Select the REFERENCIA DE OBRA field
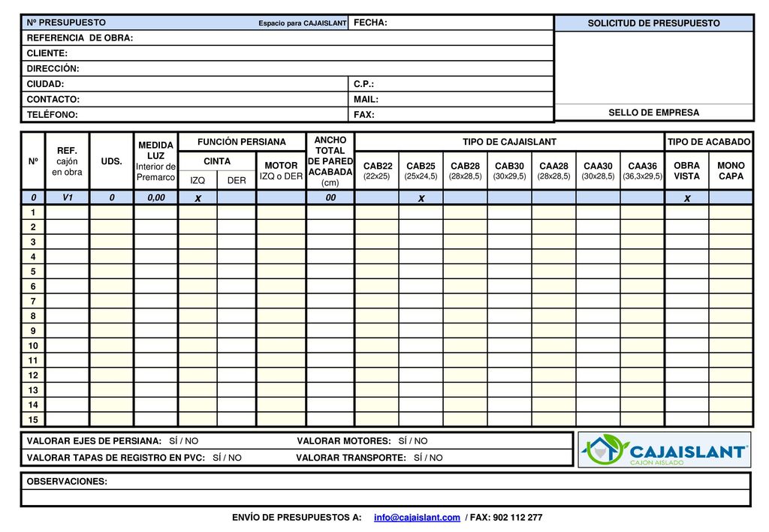 [x=288, y=38]
